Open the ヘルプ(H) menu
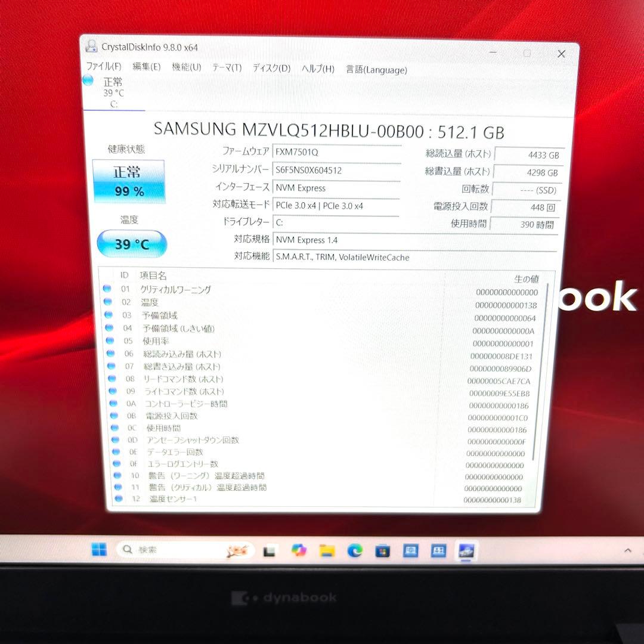 (318, 69)
